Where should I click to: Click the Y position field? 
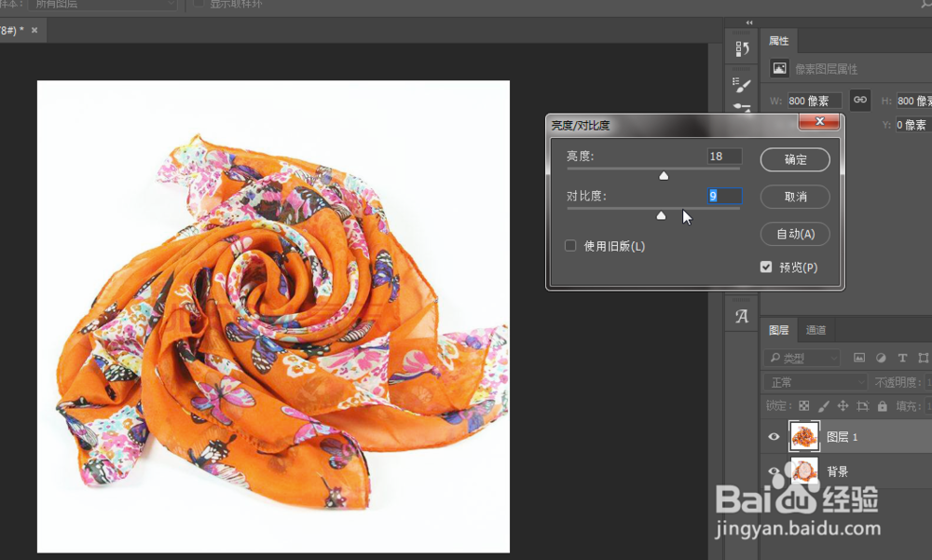913,124
